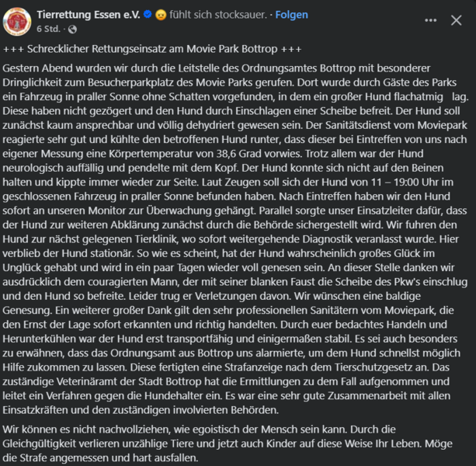Follow the page via the Folgen link

point(291,15)
